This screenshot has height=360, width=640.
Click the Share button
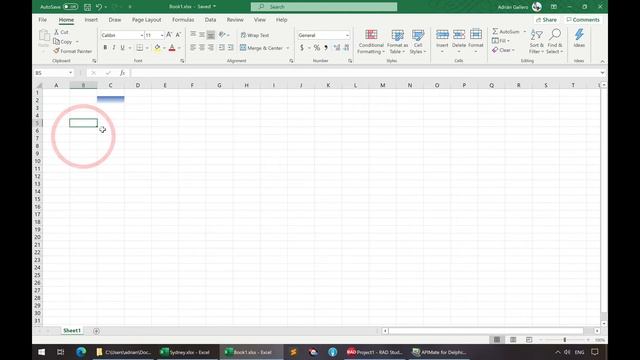click(x=546, y=20)
